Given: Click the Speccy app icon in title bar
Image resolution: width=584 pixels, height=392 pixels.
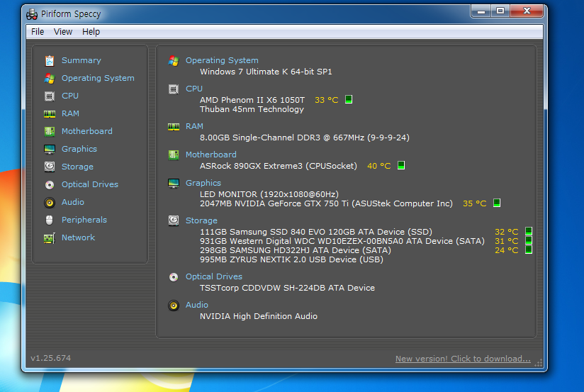Looking at the screenshot, I should pyautogui.click(x=32, y=15).
